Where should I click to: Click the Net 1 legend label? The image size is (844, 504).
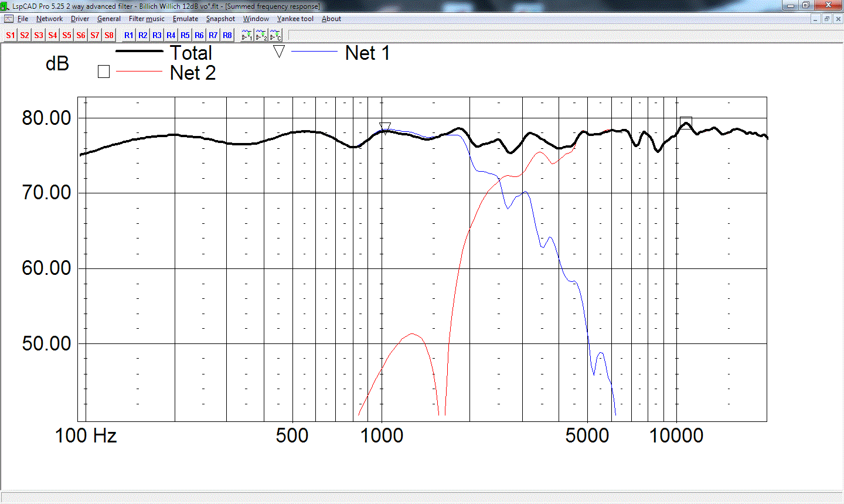[367, 53]
